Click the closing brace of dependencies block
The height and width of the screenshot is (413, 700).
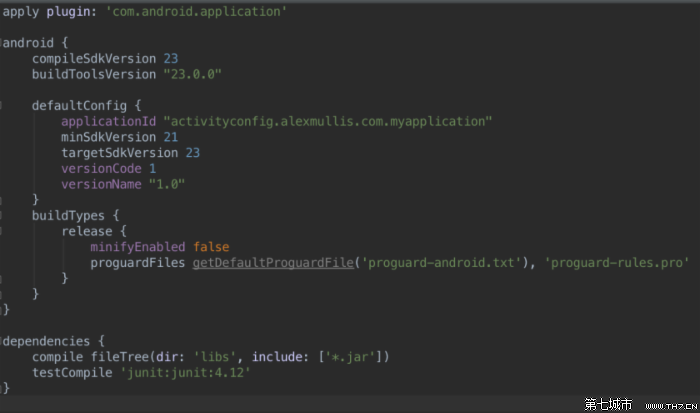tap(6, 388)
